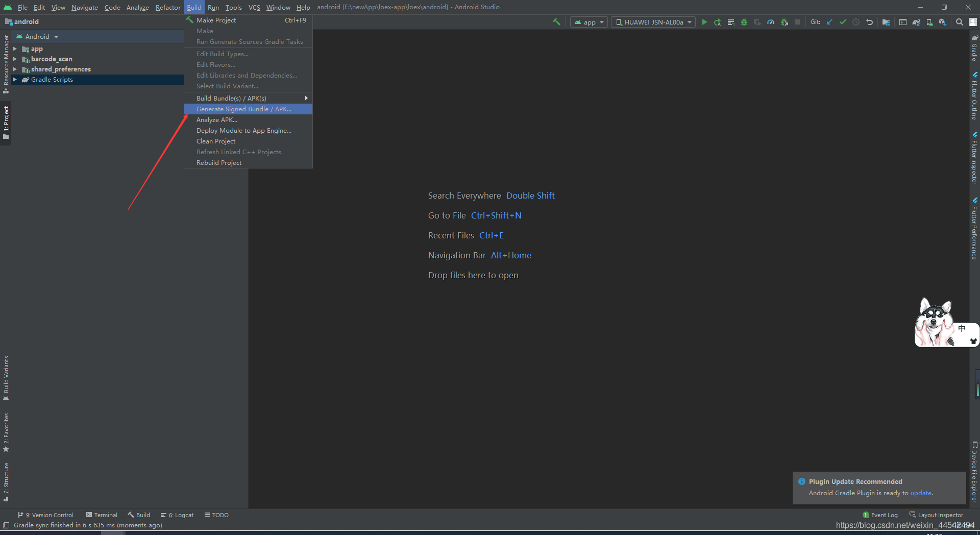Screen dimensions: 980x535
Task: Click Apply Changes and Restart Activity icon
Action: pyautogui.click(x=718, y=22)
